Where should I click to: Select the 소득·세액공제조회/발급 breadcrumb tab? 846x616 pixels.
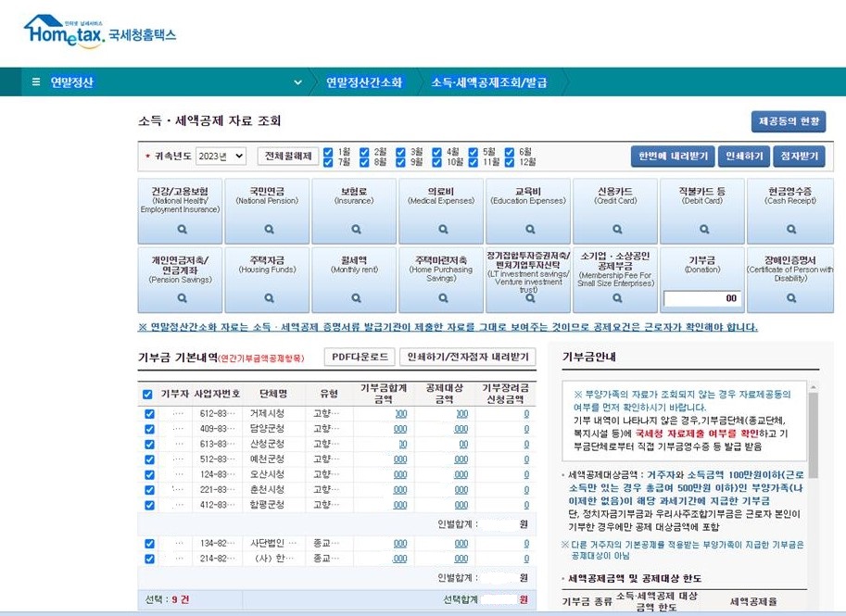(488, 82)
